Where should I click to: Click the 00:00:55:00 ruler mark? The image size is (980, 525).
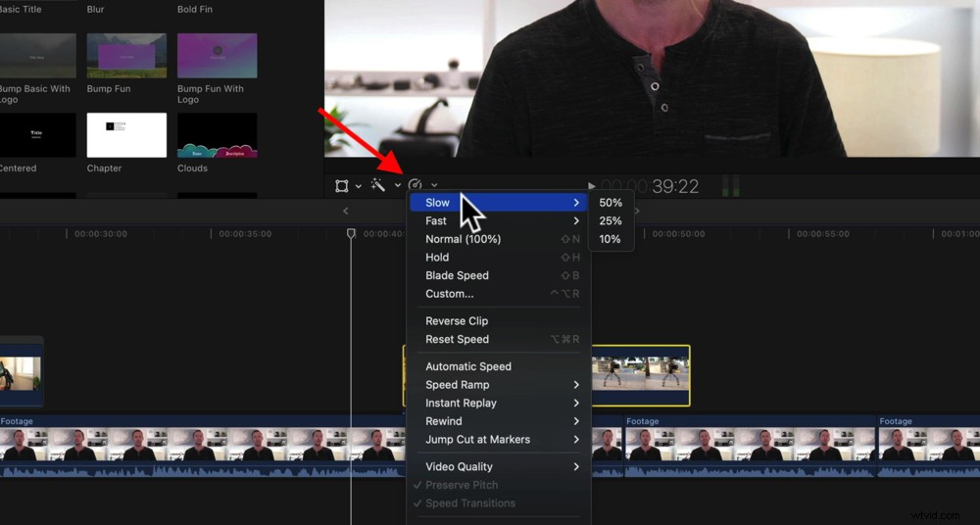pos(822,234)
